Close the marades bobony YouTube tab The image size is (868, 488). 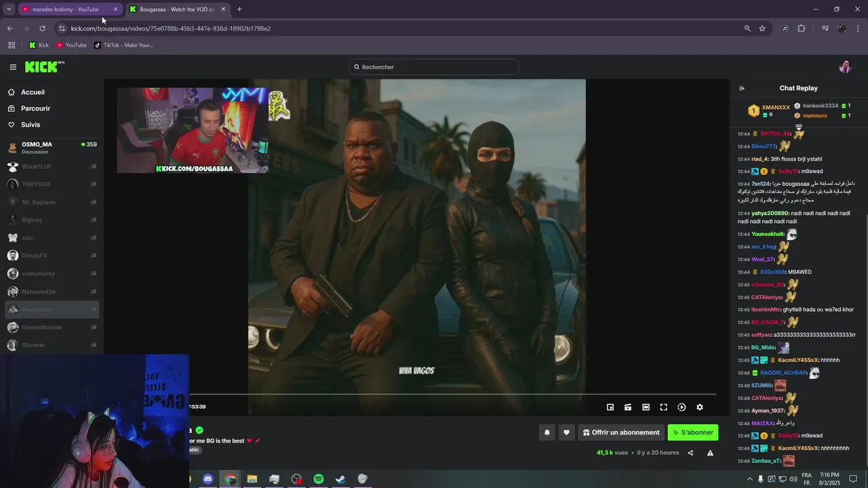(115, 9)
